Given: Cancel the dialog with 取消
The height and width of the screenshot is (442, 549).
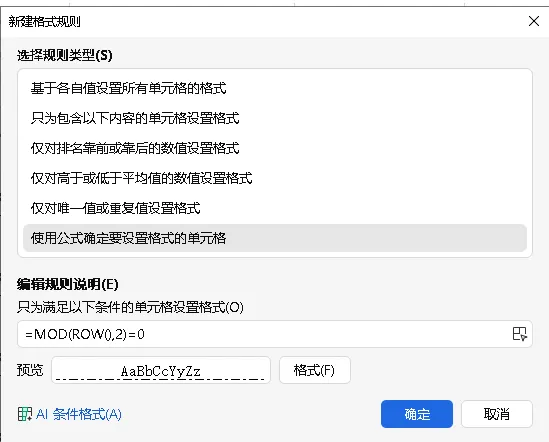Looking at the screenshot, I should (x=496, y=414).
